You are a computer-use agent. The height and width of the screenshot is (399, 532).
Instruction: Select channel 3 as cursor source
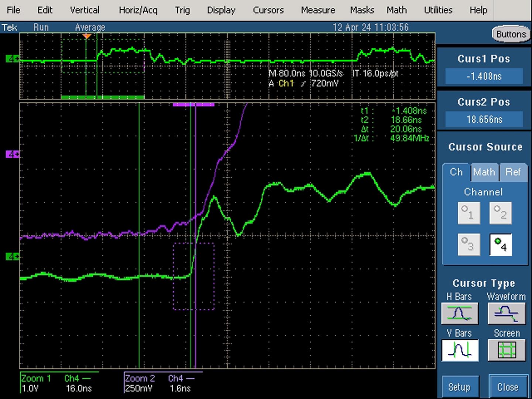pos(469,245)
